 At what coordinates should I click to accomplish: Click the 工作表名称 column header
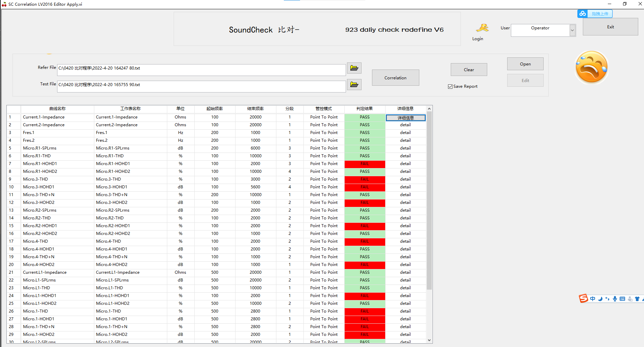pos(130,109)
